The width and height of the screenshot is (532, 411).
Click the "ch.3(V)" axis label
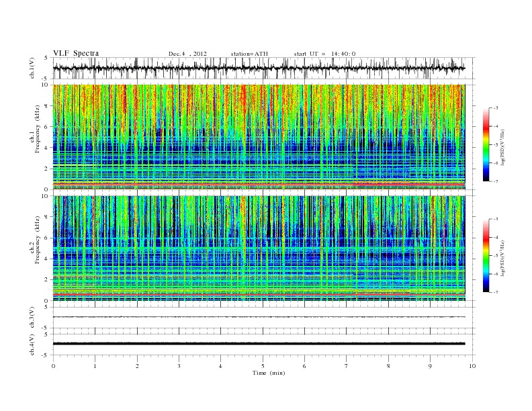32,318
